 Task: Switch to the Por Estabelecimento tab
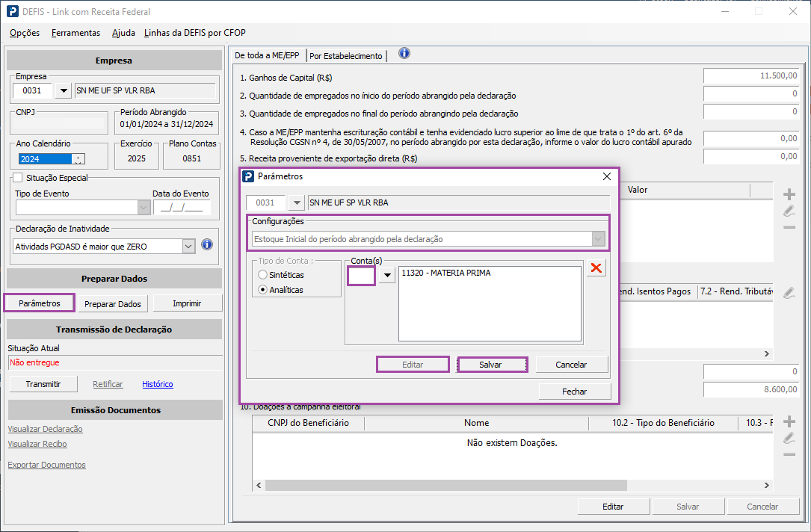pyautogui.click(x=346, y=56)
